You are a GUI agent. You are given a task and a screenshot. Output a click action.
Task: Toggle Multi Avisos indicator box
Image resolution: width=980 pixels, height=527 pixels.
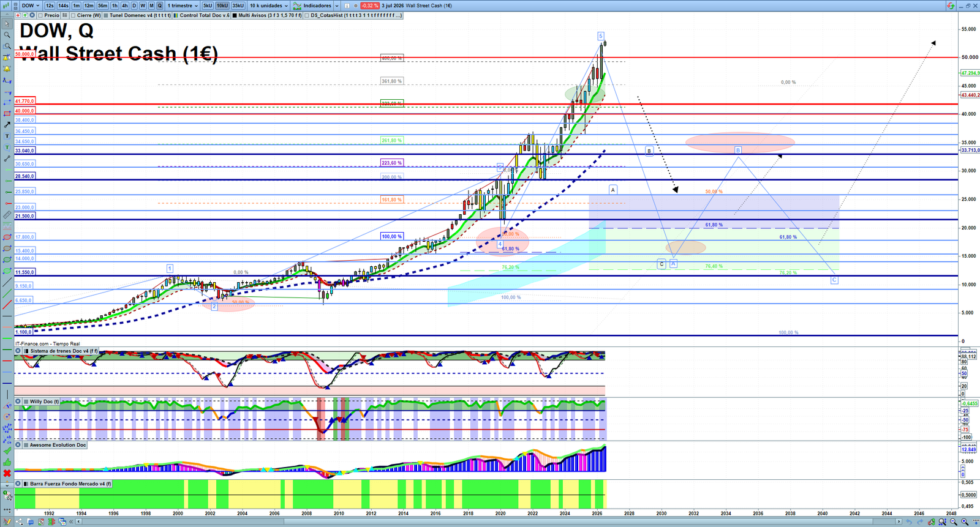coord(235,15)
